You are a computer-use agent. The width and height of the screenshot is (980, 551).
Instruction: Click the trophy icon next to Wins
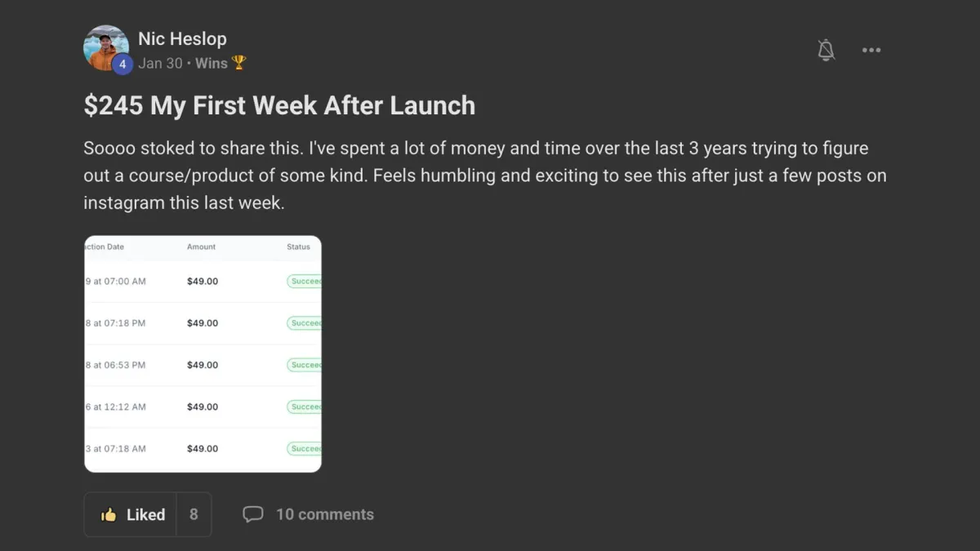pyautogui.click(x=238, y=63)
